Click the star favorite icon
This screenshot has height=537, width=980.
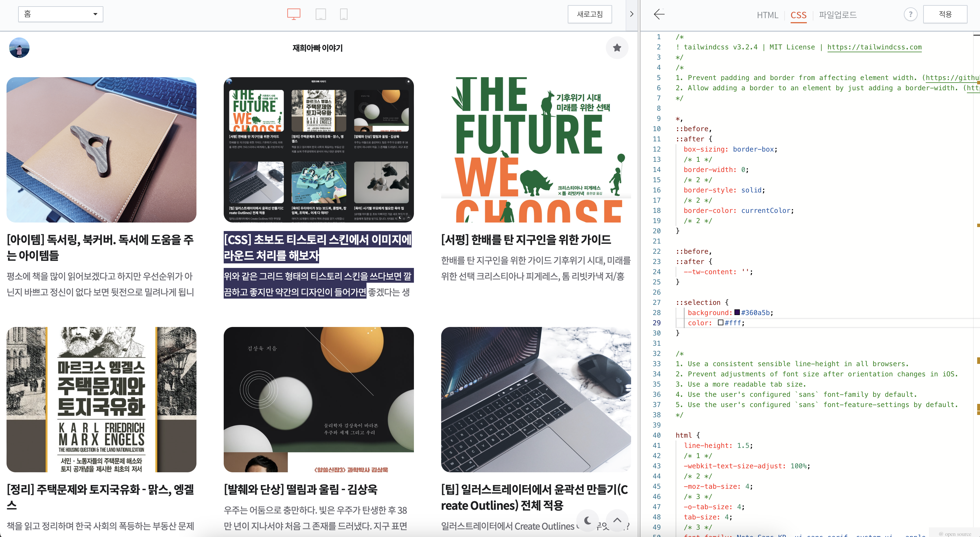(x=617, y=47)
